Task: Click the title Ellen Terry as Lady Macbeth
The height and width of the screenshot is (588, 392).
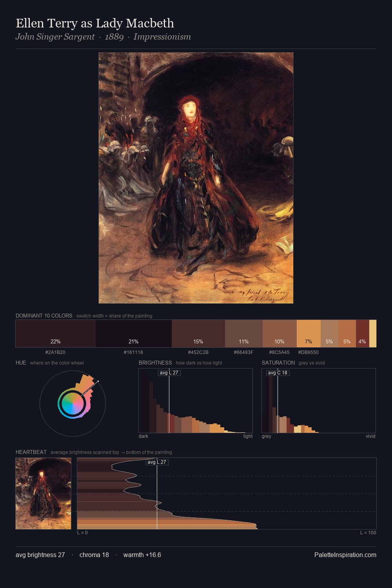Action: click(95, 24)
